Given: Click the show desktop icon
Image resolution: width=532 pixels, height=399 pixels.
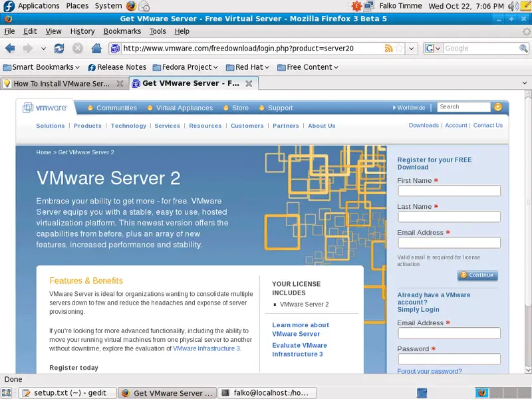Looking at the screenshot, I should (7, 393).
